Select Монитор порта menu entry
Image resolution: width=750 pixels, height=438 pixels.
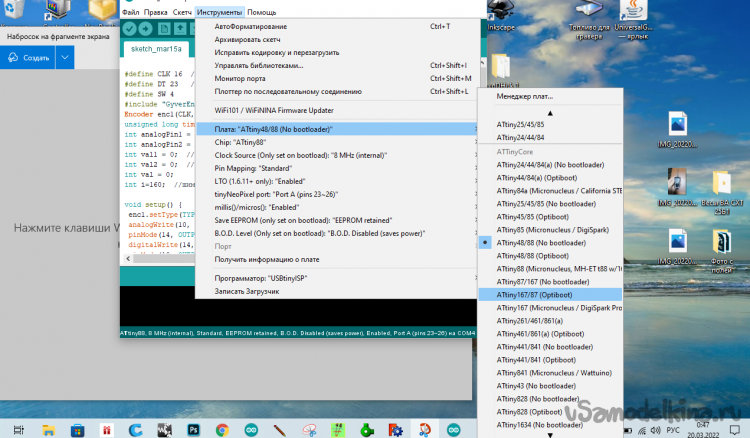(240, 78)
